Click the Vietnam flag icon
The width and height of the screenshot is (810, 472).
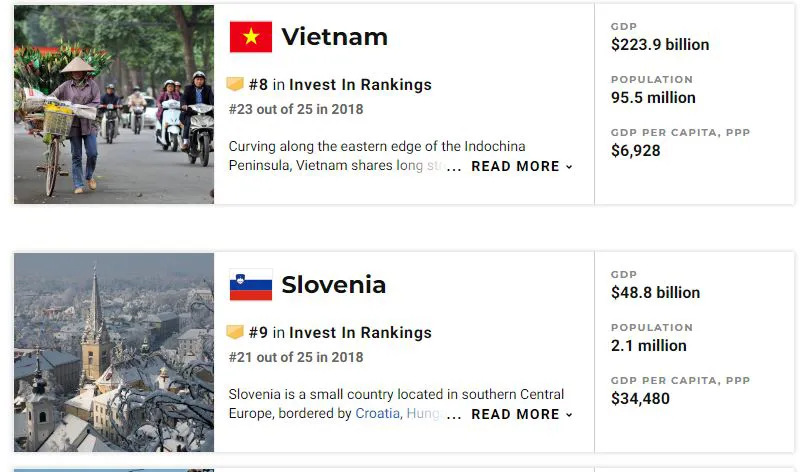pyautogui.click(x=251, y=37)
